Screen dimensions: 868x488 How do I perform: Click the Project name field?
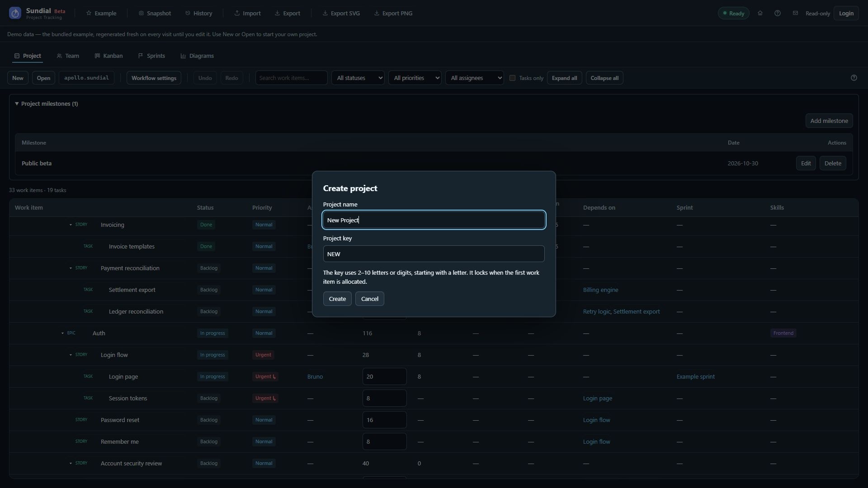point(434,220)
